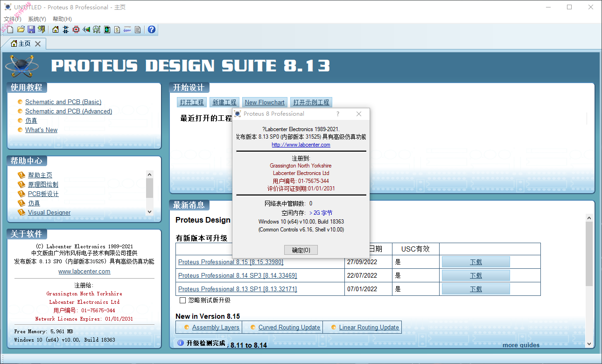
Task: Close the 主页 tab with its X
Action: pyautogui.click(x=38, y=44)
